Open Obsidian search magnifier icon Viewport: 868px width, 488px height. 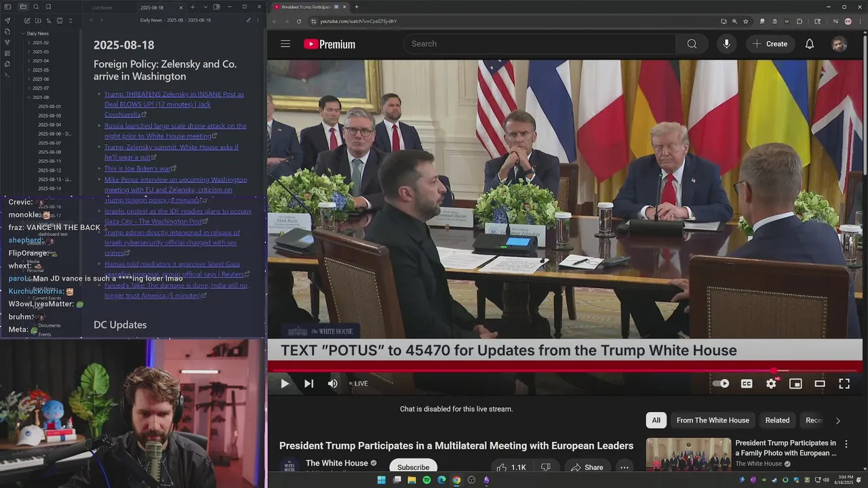point(36,7)
